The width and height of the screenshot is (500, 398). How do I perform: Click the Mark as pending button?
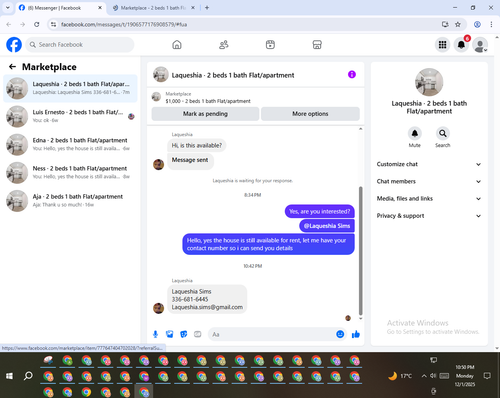pos(205,114)
